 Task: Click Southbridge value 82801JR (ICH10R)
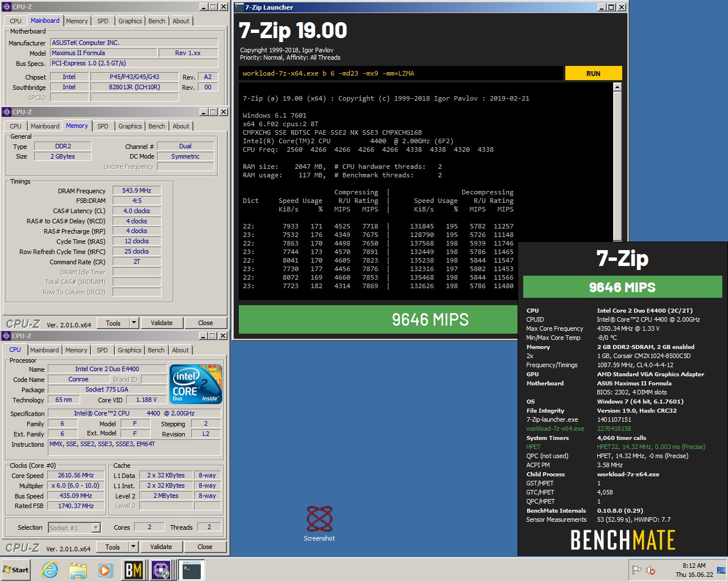tap(134, 87)
